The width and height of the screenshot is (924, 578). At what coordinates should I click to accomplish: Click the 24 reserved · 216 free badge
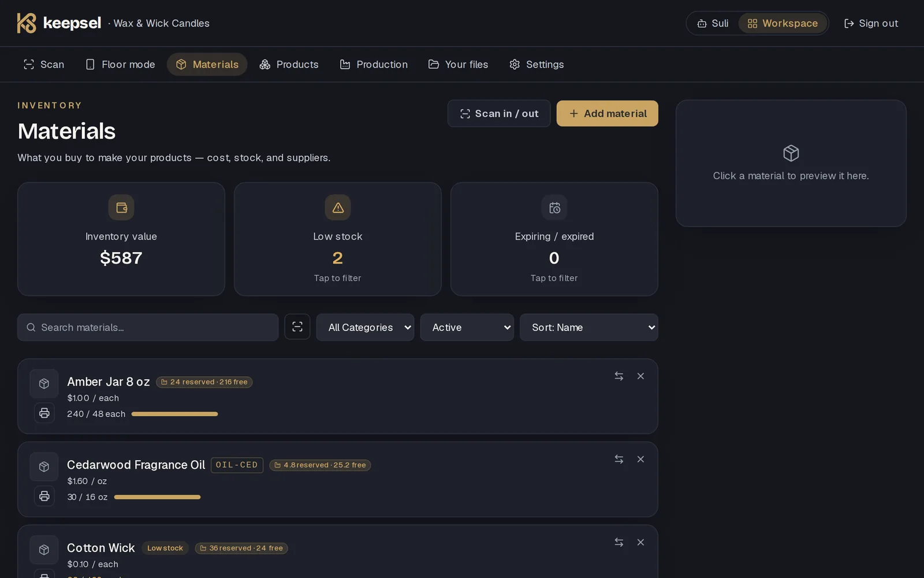[x=204, y=382]
